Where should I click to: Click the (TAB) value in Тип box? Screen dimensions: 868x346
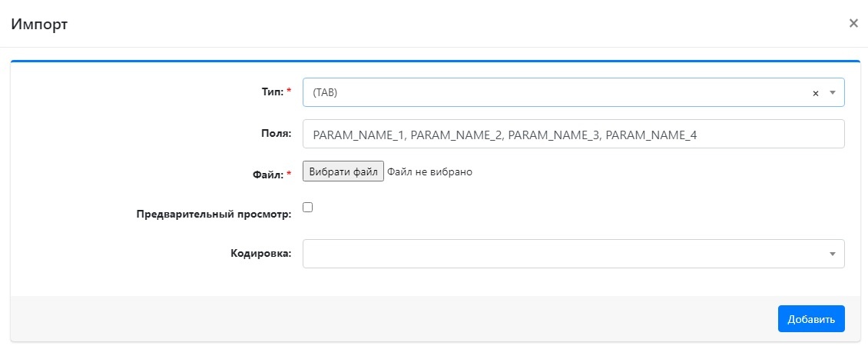(326, 92)
